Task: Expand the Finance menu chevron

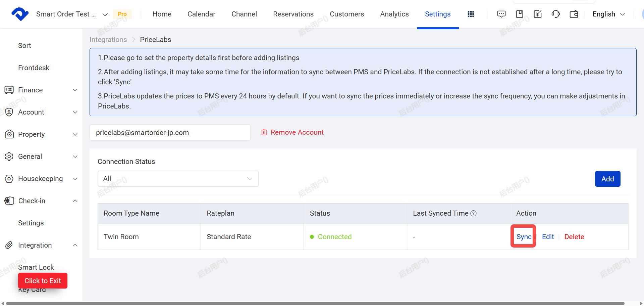Action: [x=75, y=90]
